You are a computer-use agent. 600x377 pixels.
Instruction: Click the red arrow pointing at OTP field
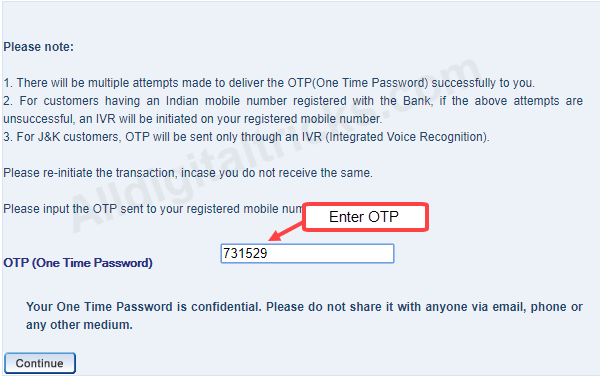point(285,232)
